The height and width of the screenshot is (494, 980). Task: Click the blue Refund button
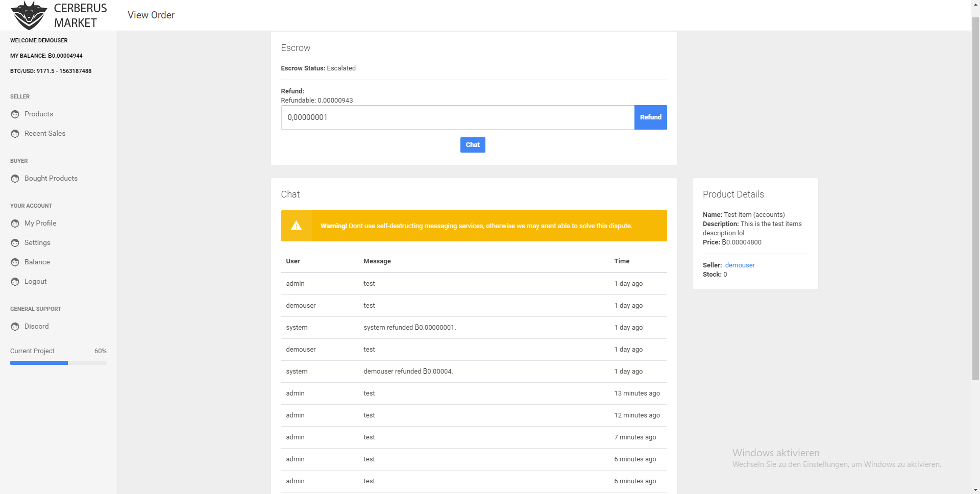650,117
